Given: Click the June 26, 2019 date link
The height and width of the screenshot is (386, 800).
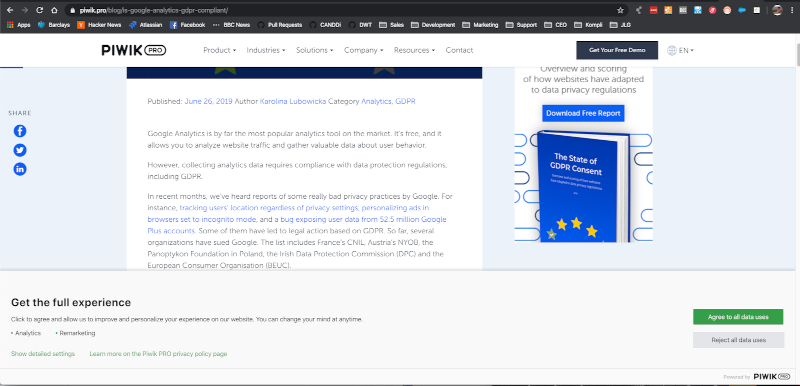Looking at the screenshot, I should 208,101.
